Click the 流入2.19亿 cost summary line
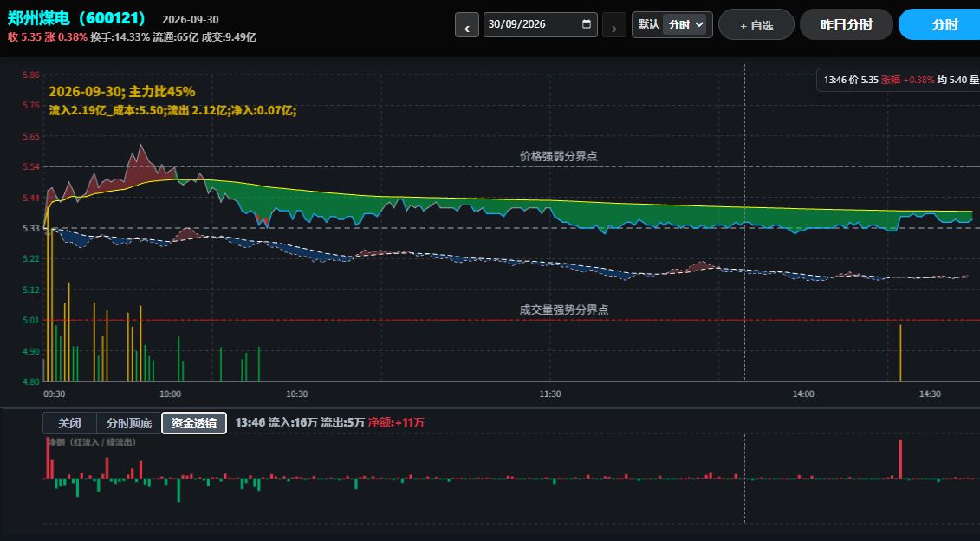This screenshot has height=541, width=980. pos(172,110)
